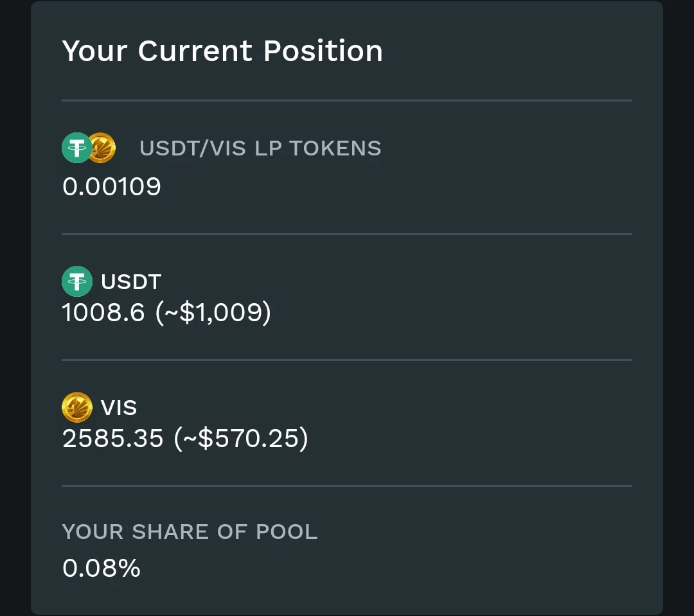
Task: Click the divider above the pool share section
Action: (347, 486)
